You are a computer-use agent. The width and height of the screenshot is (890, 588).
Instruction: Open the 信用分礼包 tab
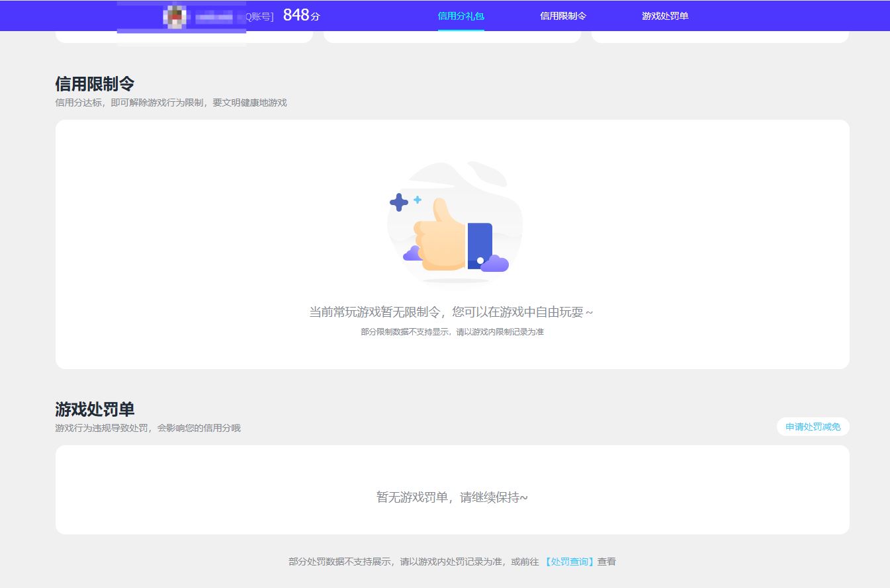point(461,16)
